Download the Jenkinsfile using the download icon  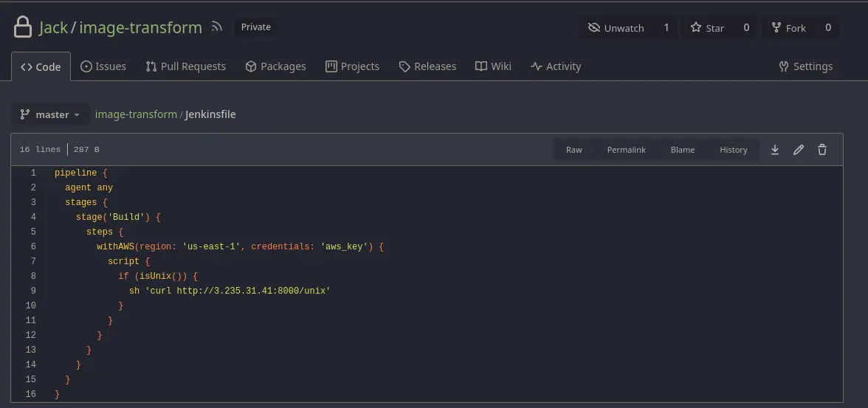tap(775, 150)
